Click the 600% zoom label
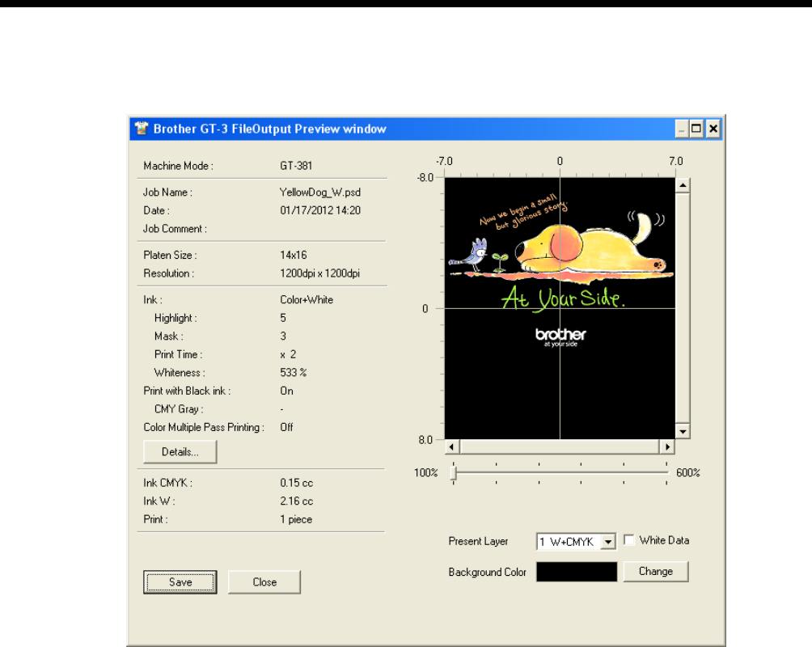The image size is (812, 647). coord(687,472)
